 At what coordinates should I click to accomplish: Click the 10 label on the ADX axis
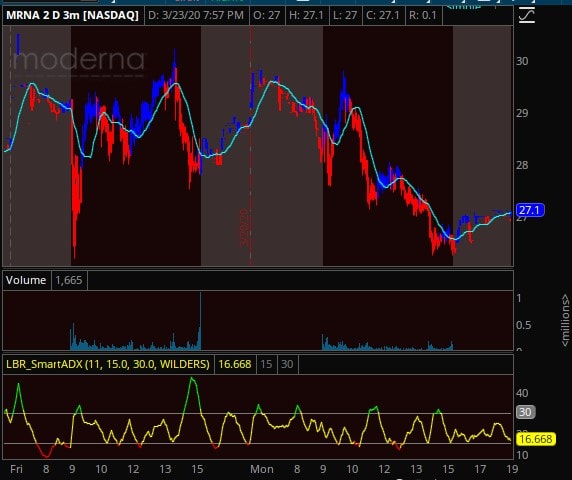click(x=522, y=455)
